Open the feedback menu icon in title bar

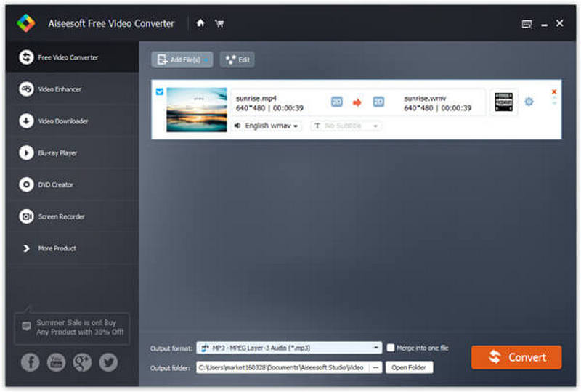527,25
